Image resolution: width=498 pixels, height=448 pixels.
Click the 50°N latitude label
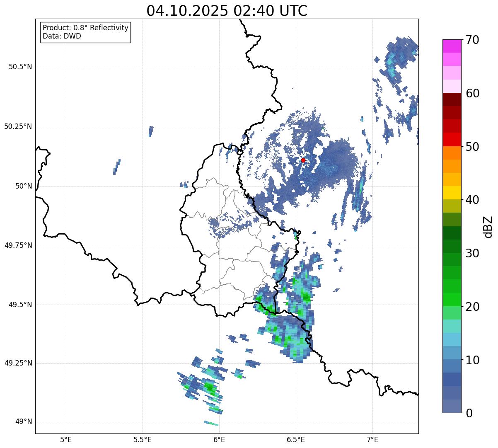24,186
